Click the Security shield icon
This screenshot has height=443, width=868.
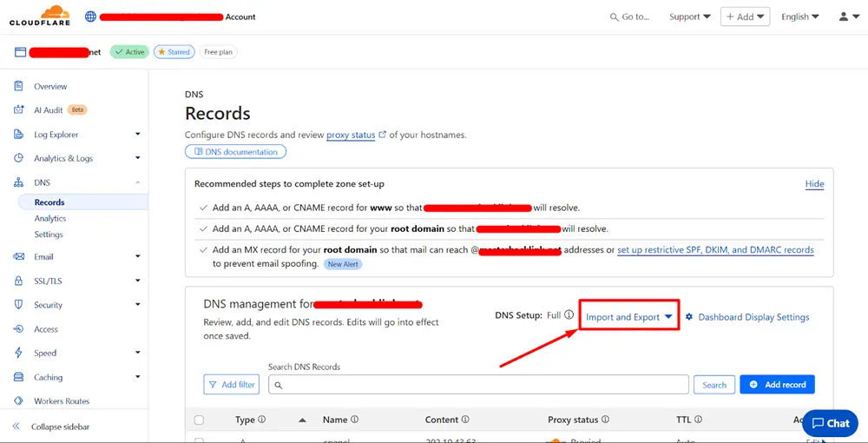pos(18,305)
